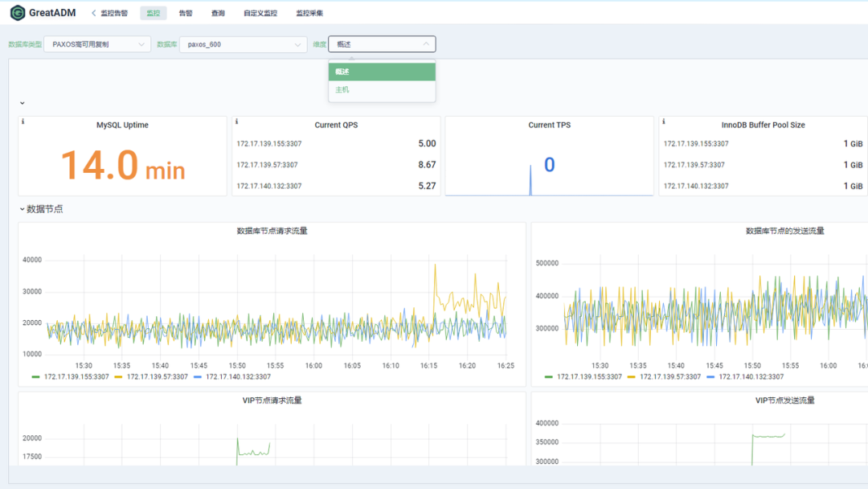The height and width of the screenshot is (489, 868).
Task: Toggle the 172.17.140.132:3307 legend in 数据库节点请求流量 chart
Action: tap(238, 376)
